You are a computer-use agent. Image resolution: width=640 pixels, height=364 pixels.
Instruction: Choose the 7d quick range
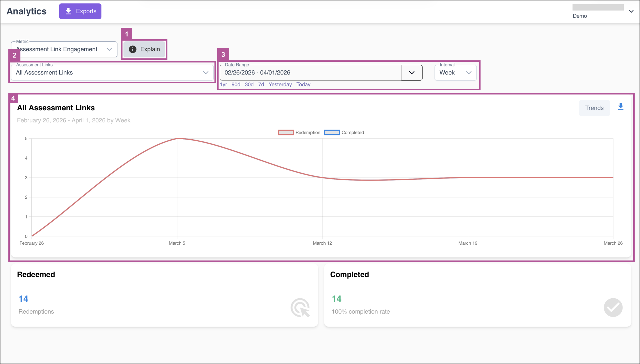[x=261, y=84]
